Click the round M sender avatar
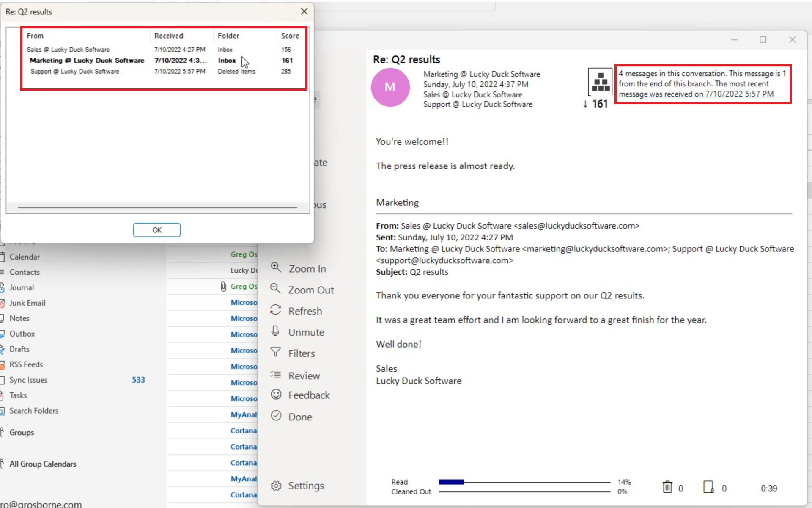Image resolution: width=812 pixels, height=508 pixels. pyautogui.click(x=390, y=87)
